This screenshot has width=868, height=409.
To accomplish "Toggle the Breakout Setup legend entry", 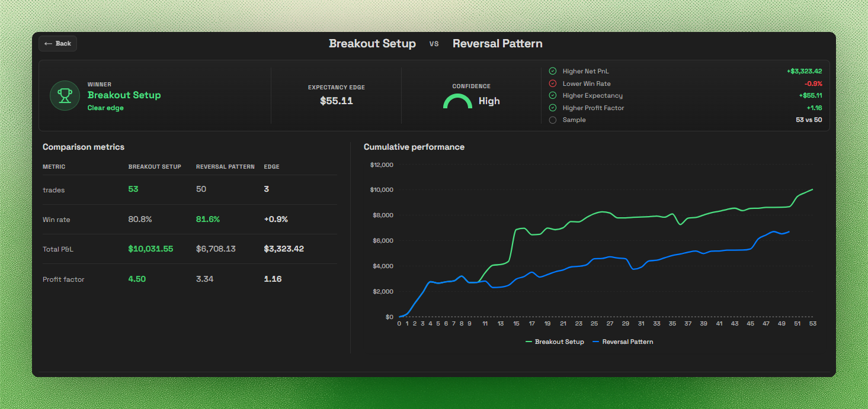I will (555, 342).
